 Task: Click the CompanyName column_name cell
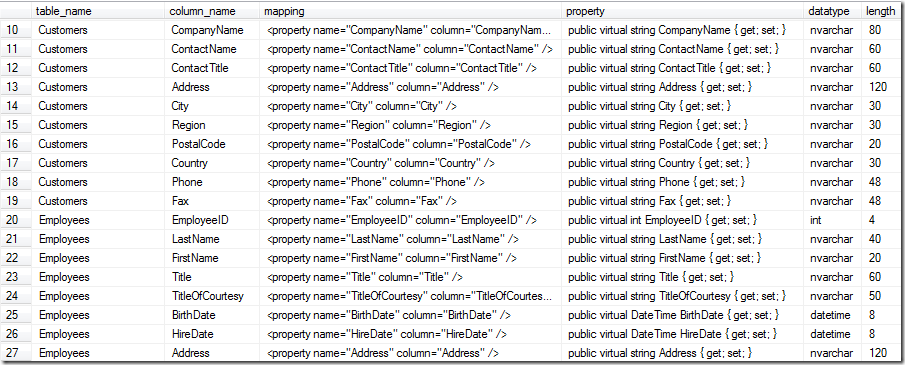(211, 30)
